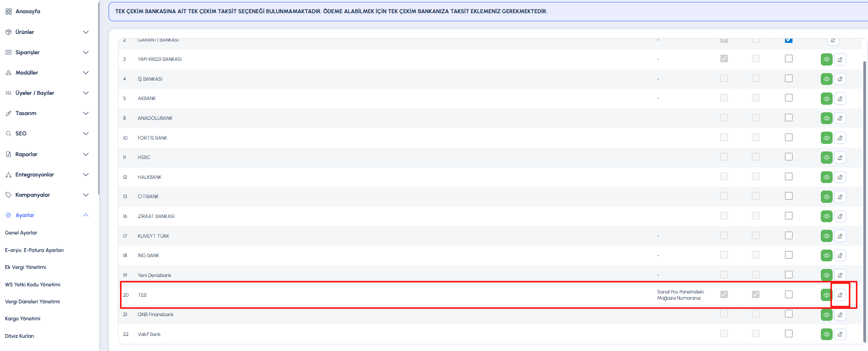868x351 pixels.
Task: View HSBC via green eye icon
Action: click(826, 158)
